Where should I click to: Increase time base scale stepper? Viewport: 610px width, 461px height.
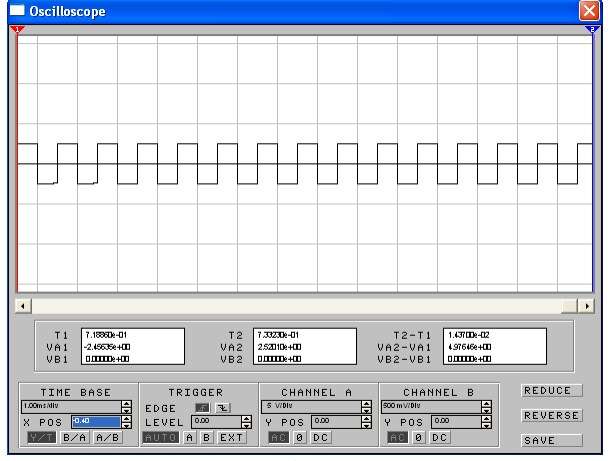coord(126,403)
